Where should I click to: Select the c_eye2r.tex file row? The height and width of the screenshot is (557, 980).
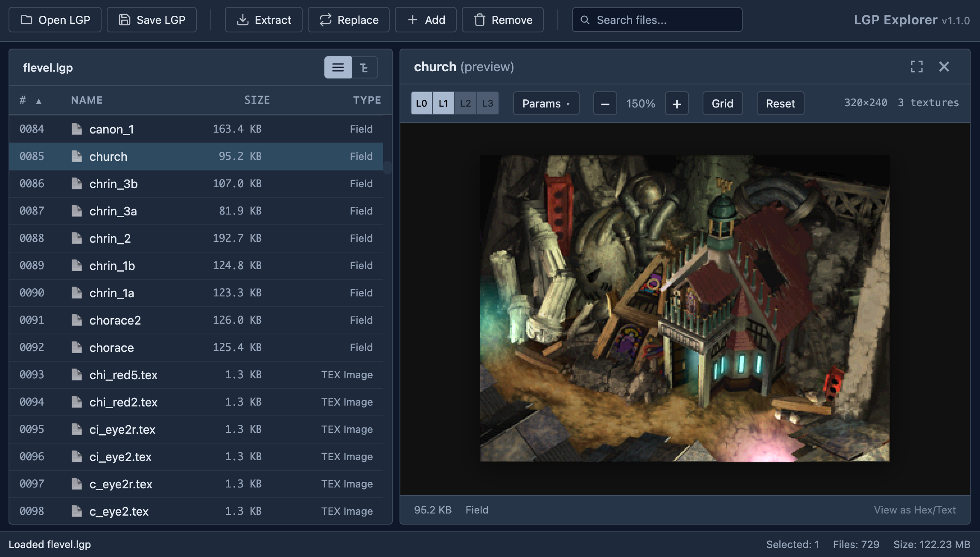pos(196,484)
